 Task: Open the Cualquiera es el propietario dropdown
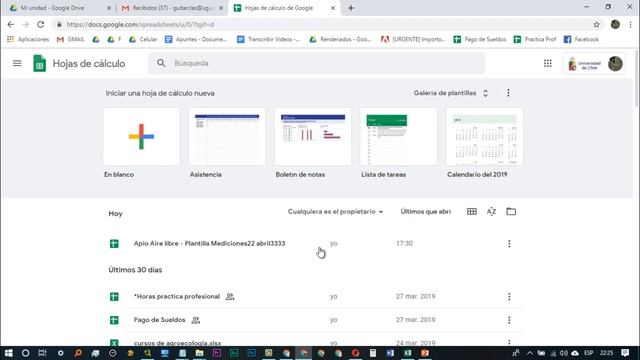click(336, 211)
